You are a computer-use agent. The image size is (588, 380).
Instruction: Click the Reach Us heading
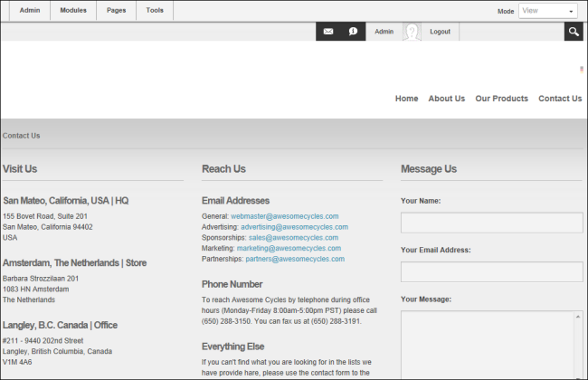pyautogui.click(x=223, y=169)
